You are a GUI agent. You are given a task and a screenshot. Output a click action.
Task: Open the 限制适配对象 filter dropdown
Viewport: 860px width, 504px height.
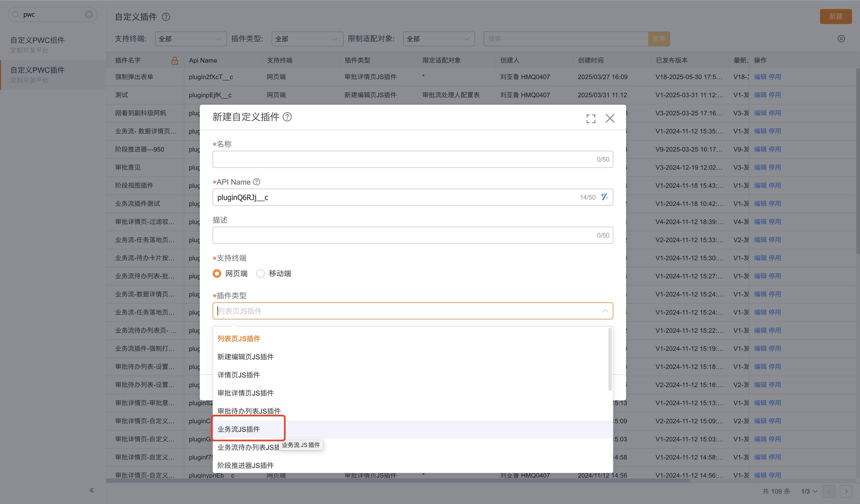pyautogui.click(x=439, y=39)
